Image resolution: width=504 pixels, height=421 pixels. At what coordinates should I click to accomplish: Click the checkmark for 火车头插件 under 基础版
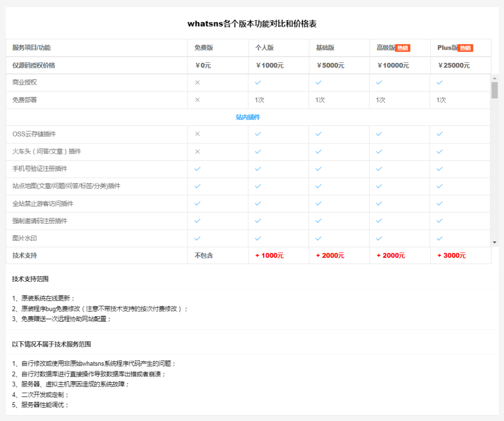[x=318, y=151]
